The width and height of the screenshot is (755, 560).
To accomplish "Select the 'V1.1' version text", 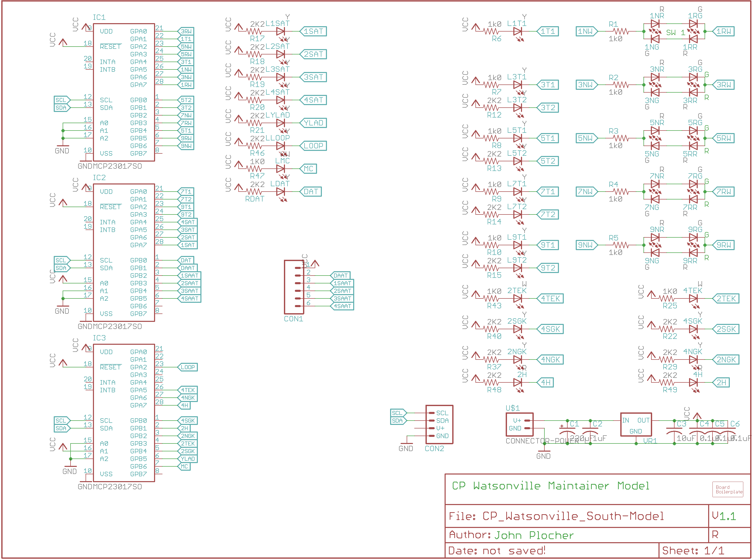I will [x=724, y=516].
